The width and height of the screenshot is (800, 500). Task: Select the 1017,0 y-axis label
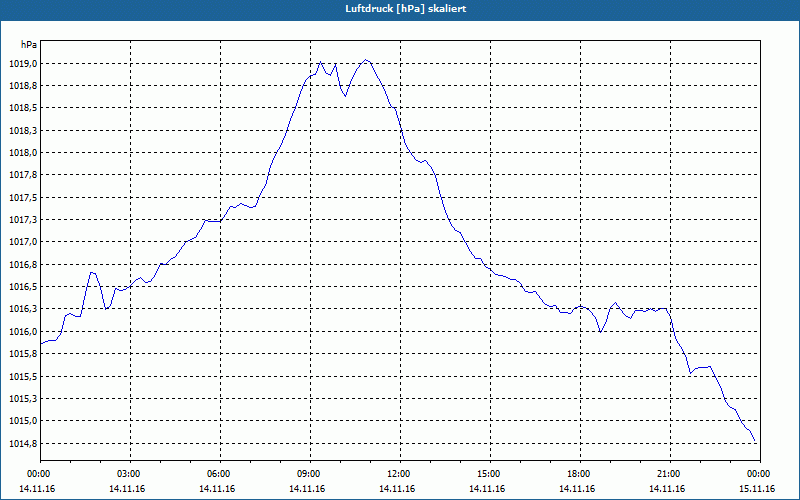click(x=23, y=242)
